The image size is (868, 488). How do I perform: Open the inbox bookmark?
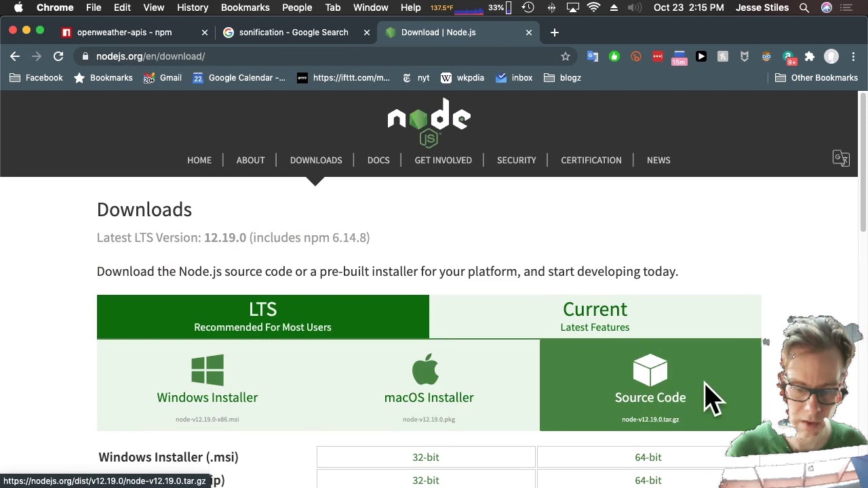tap(514, 77)
